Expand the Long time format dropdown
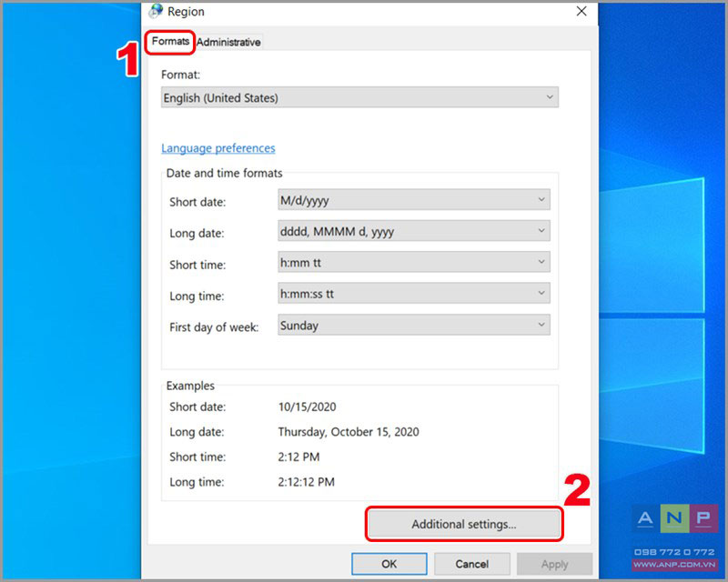The width and height of the screenshot is (728, 582). (x=414, y=294)
